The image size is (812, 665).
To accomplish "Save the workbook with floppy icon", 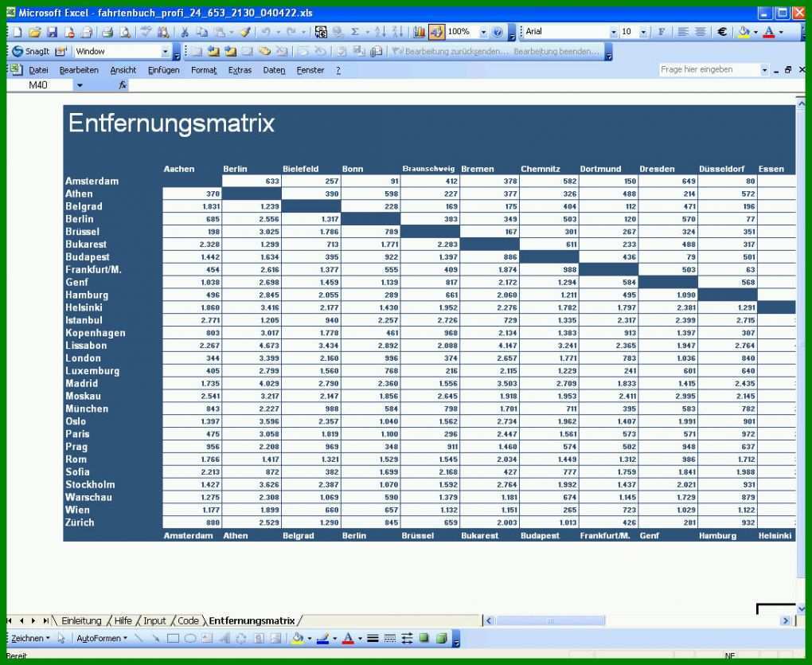I will [53, 32].
